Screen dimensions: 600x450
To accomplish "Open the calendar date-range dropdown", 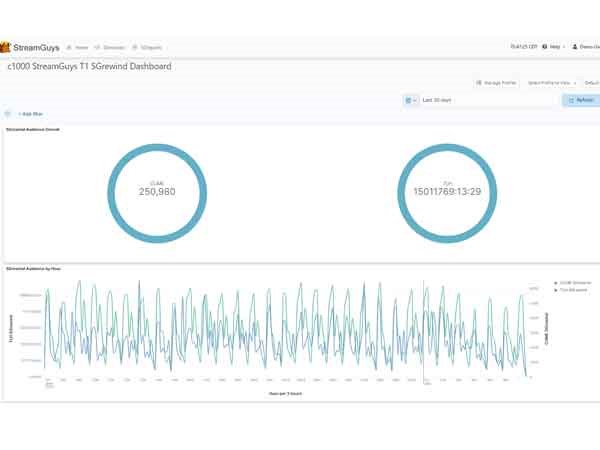I will [x=411, y=100].
